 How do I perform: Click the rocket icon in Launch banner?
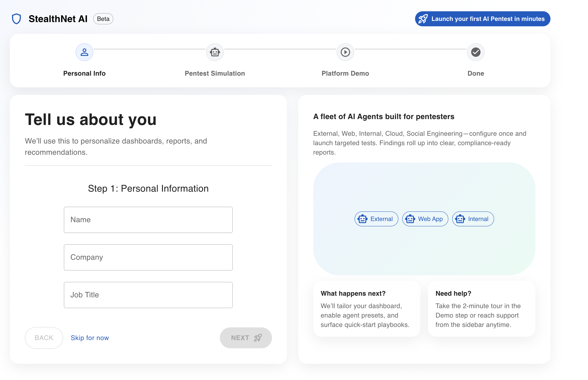[423, 19]
